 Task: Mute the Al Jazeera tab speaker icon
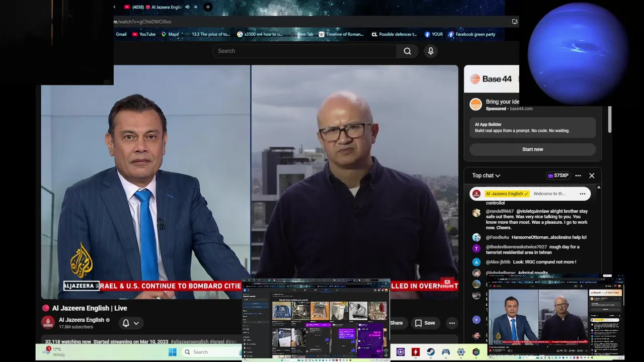187,7
